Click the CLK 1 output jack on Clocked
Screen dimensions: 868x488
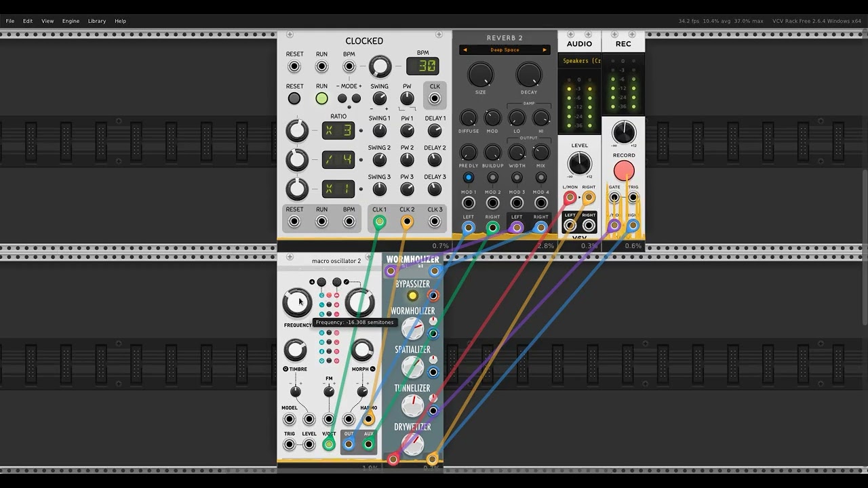tap(379, 222)
